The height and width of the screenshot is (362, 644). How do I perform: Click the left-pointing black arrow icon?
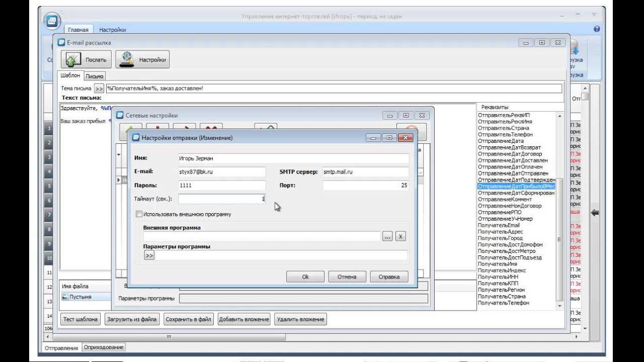595,213
